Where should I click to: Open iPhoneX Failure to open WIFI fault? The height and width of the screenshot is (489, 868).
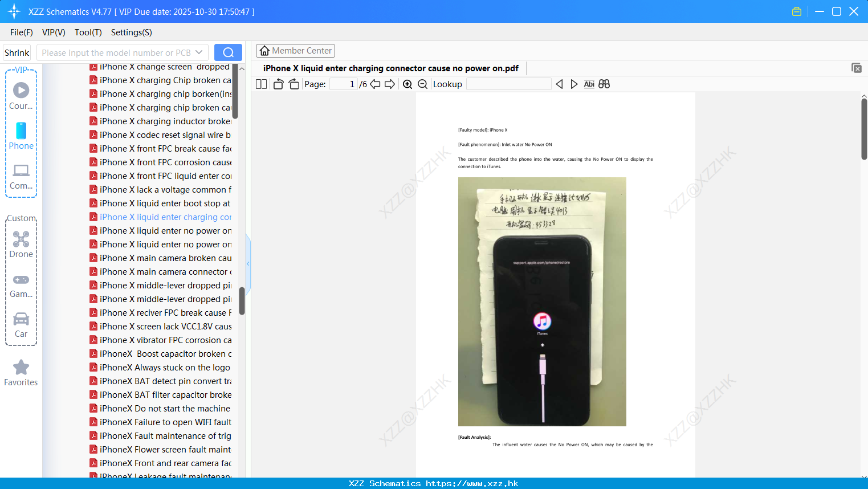pyautogui.click(x=161, y=422)
